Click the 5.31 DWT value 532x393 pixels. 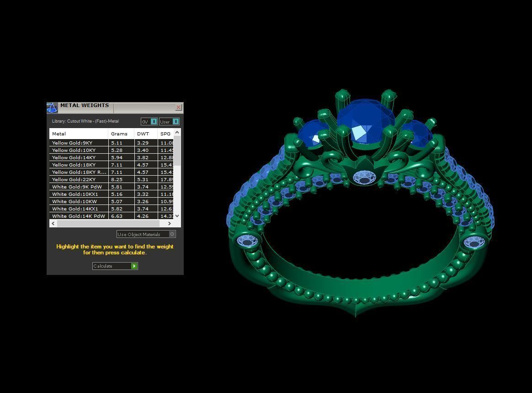pos(143,179)
